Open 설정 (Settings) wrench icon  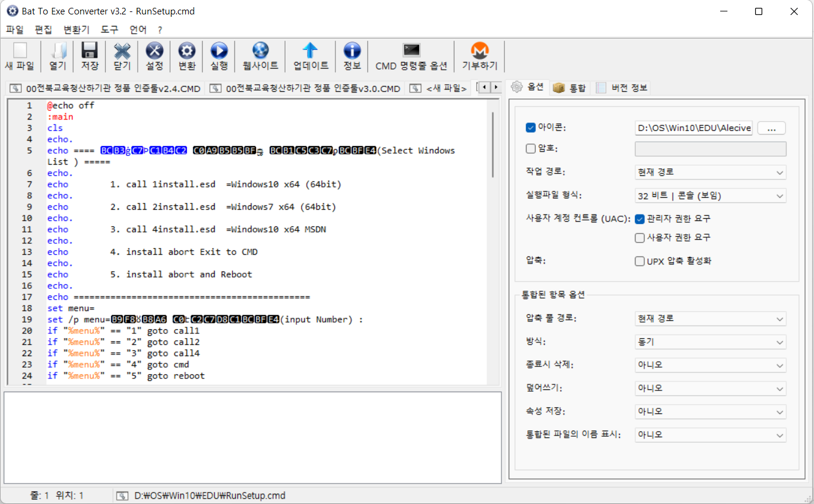click(x=155, y=51)
